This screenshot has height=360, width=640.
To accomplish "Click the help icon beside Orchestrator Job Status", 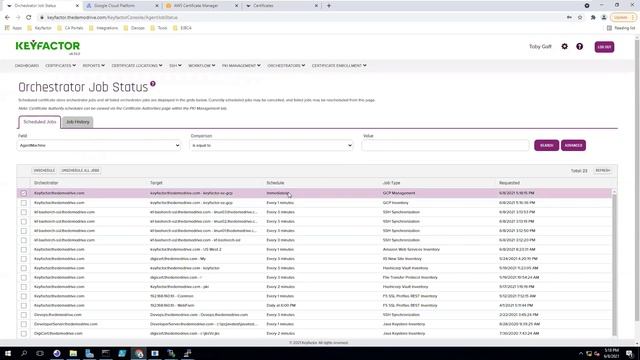I will point(153,84).
